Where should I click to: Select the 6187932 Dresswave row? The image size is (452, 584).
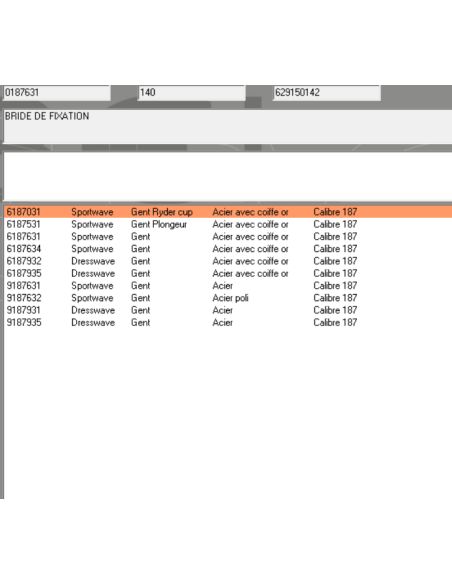coord(228,261)
